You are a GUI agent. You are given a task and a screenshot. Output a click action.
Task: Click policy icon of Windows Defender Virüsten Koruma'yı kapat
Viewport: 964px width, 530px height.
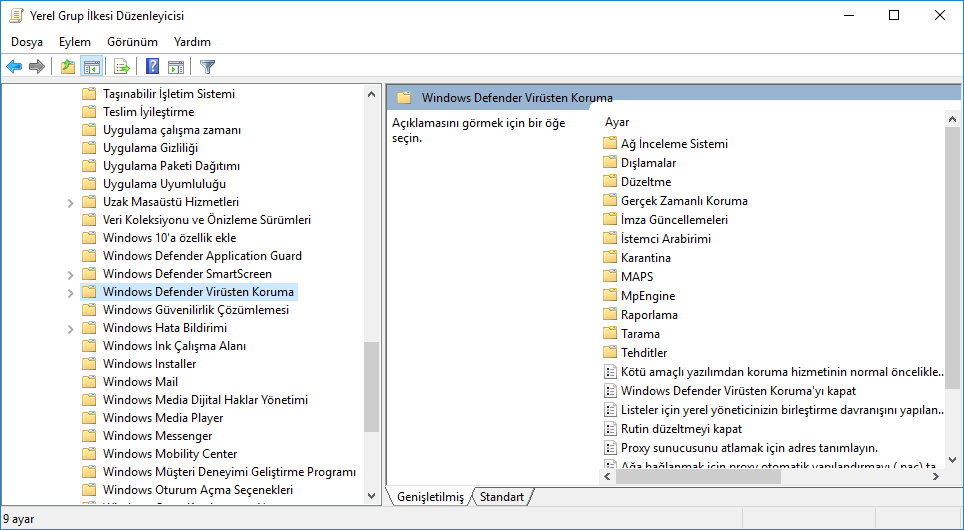(610, 390)
